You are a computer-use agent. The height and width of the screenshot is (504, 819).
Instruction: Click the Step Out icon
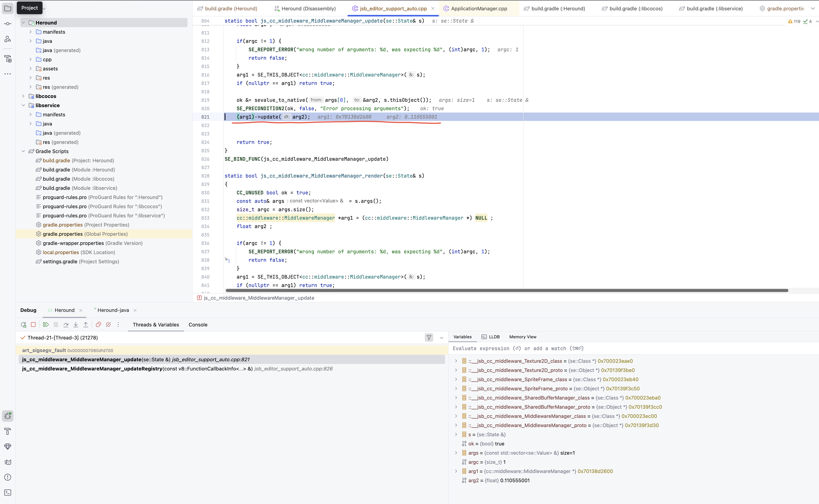[x=86, y=325]
